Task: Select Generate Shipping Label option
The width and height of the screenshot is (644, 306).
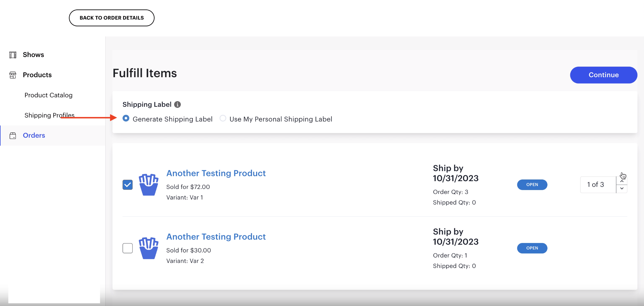Action: pos(126,118)
